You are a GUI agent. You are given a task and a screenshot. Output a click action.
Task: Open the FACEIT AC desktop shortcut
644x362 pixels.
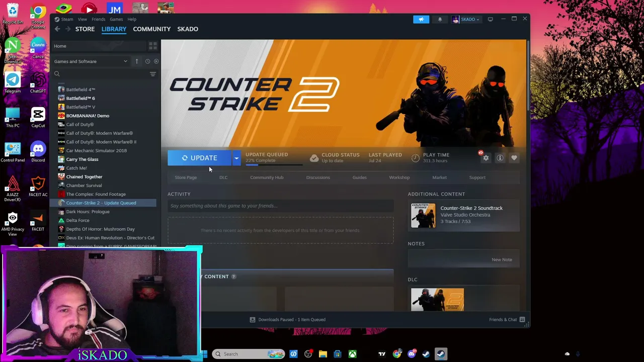click(38, 187)
